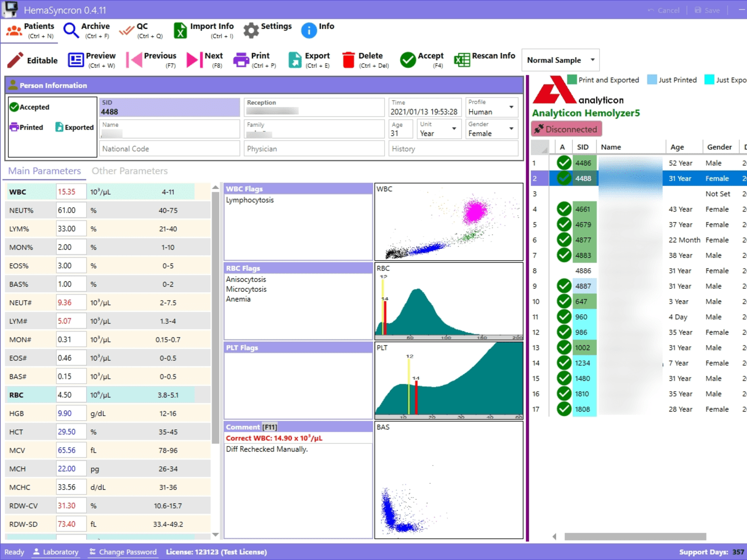Expand the Normal Sample dropdown

pyautogui.click(x=561, y=60)
